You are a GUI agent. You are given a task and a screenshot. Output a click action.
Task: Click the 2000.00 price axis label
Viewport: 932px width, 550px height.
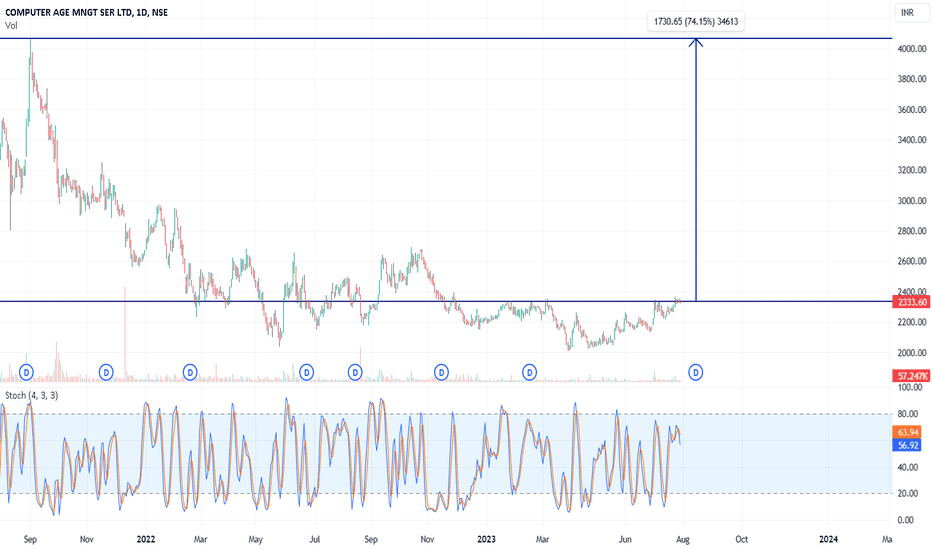pyautogui.click(x=912, y=353)
